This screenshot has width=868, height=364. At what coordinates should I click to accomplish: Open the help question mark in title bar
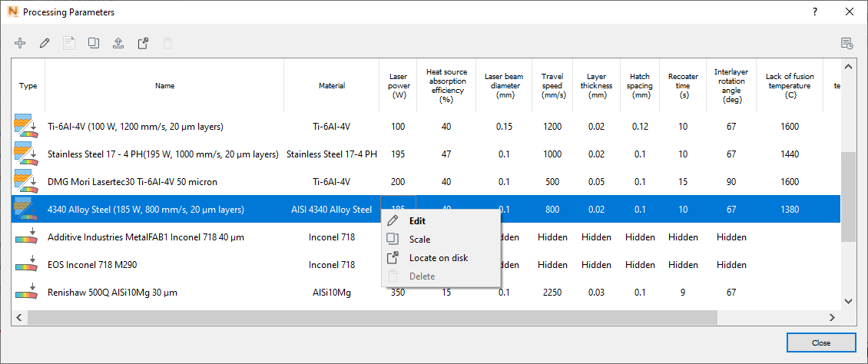[x=815, y=12]
